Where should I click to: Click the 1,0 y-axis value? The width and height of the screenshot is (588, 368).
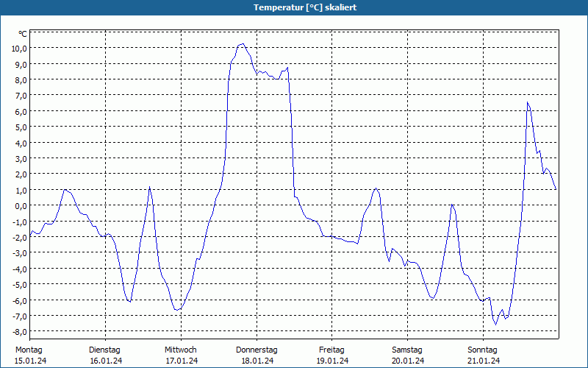[21, 191]
